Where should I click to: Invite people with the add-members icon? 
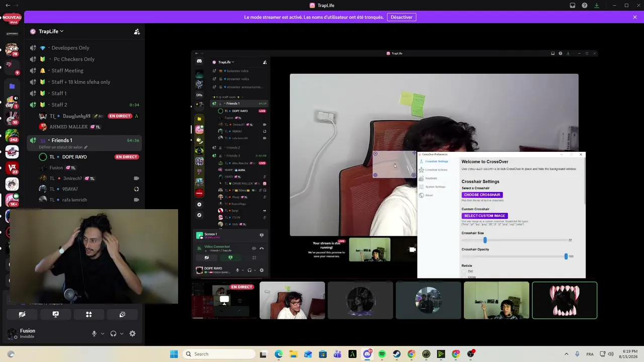click(x=137, y=31)
